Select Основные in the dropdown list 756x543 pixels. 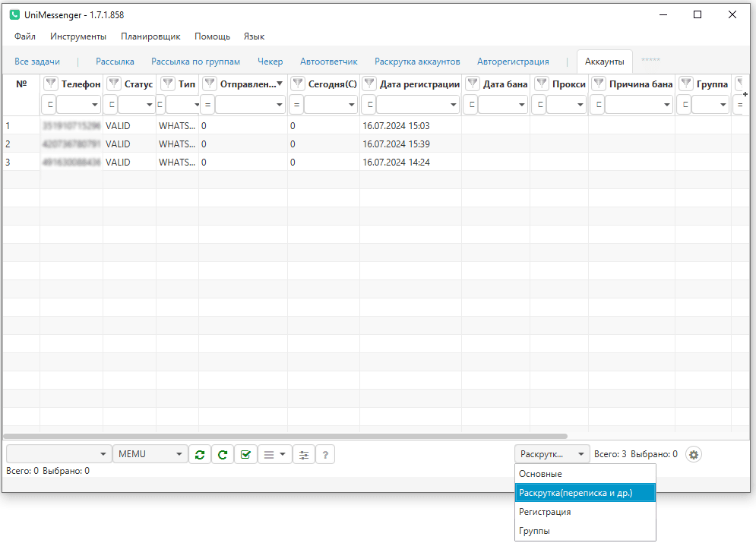[585, 474]
